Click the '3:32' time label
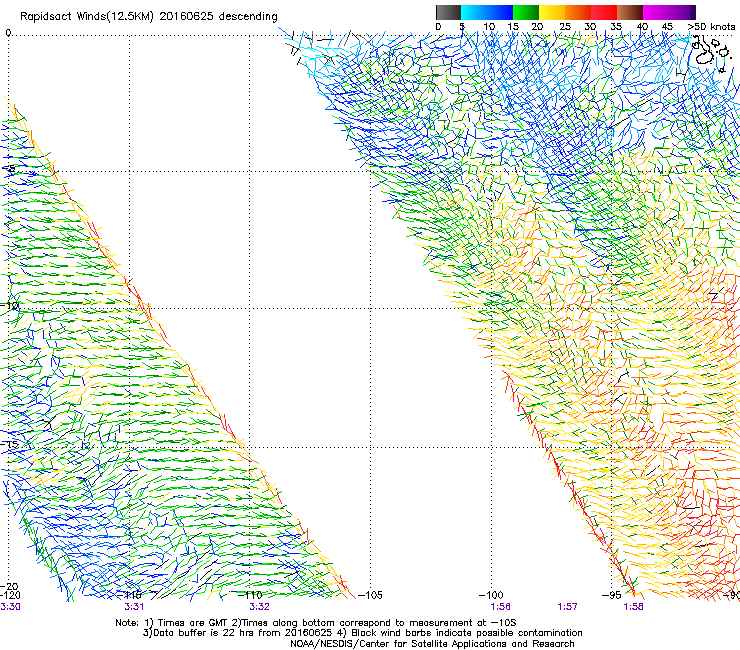The image size is (740, 650). [x=259, y=607]
